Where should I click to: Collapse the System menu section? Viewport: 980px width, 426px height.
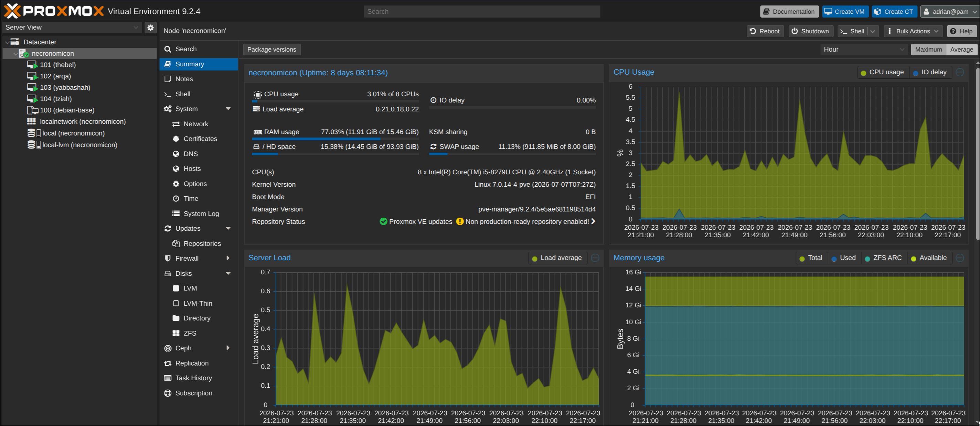(x=228, y=109)
